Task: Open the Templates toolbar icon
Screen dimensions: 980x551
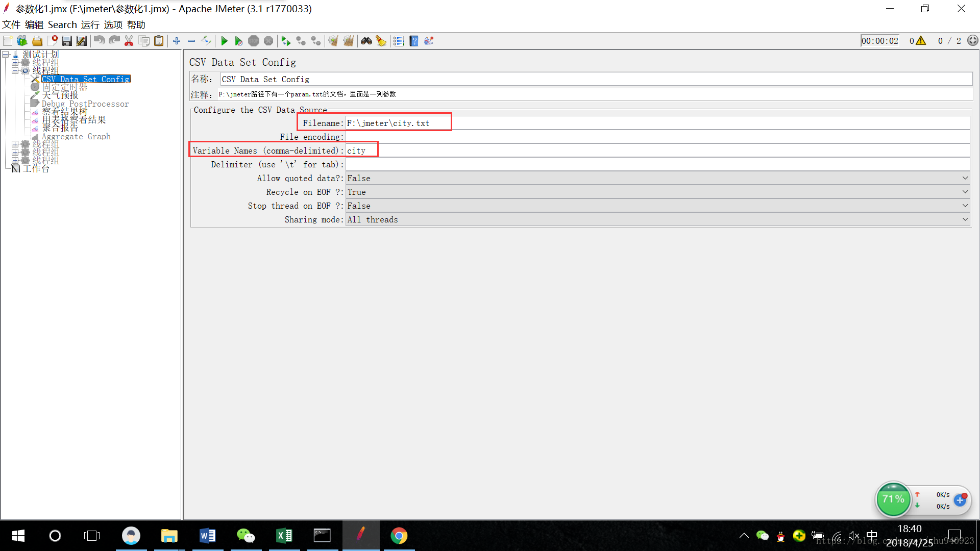Action: pyautogui.click(x=22, y=41)
